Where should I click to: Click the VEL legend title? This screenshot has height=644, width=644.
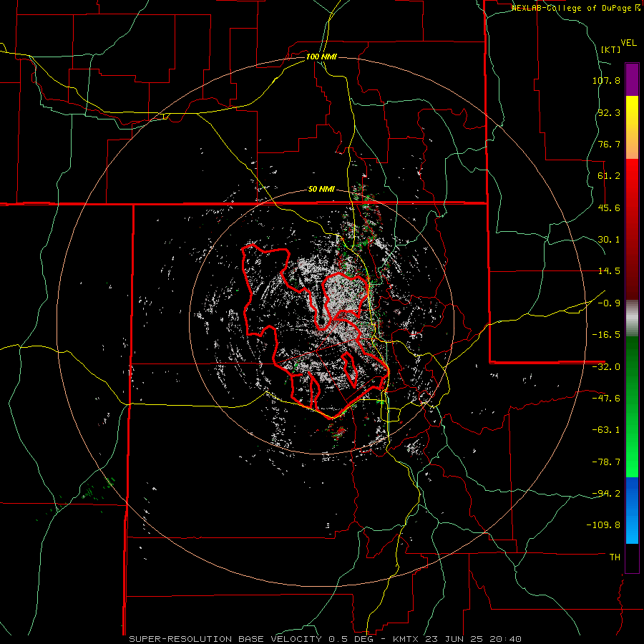tap(628, 43)
